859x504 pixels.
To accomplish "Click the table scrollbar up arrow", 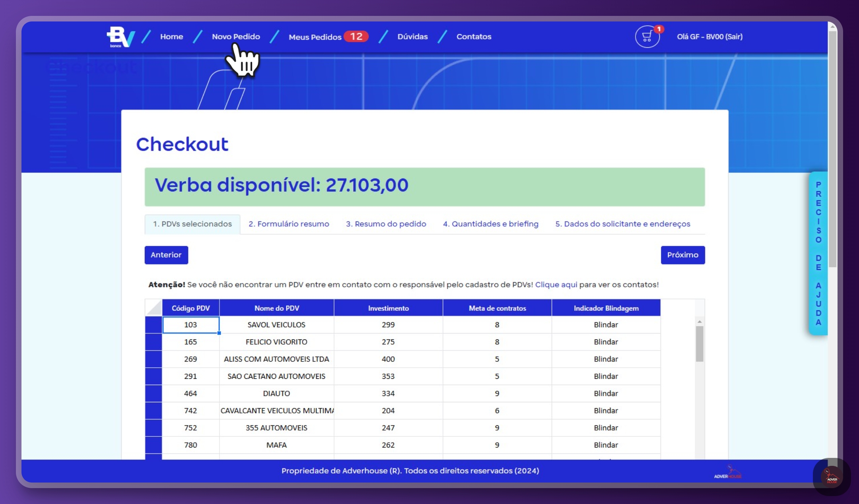I will 700,321.
